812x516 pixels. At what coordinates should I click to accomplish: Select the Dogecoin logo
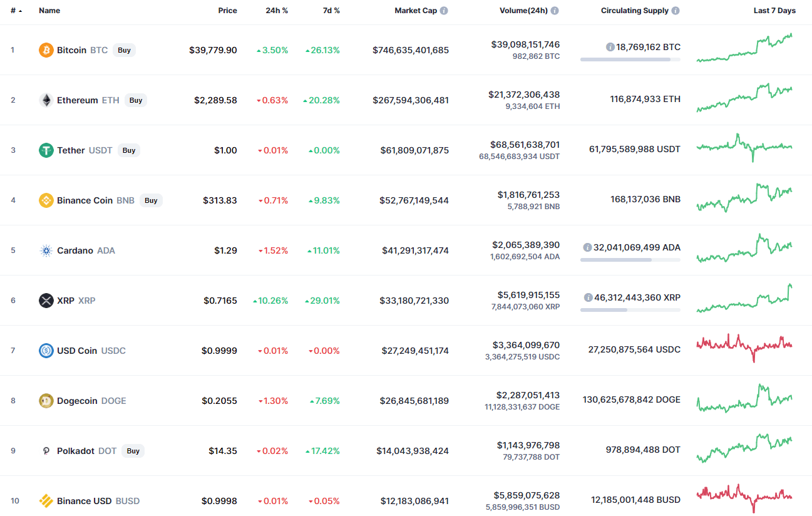point(46,401)
